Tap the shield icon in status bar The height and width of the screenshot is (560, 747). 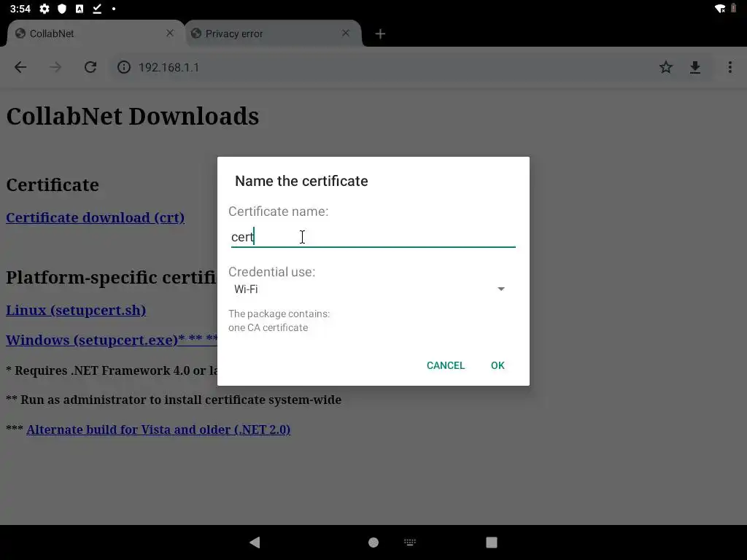pos(62,9)
